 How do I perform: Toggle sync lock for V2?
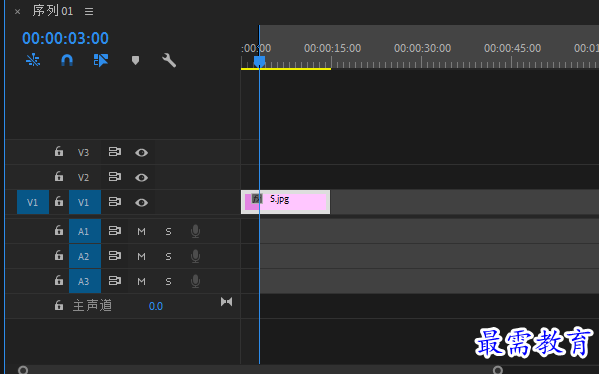(115, 177)
